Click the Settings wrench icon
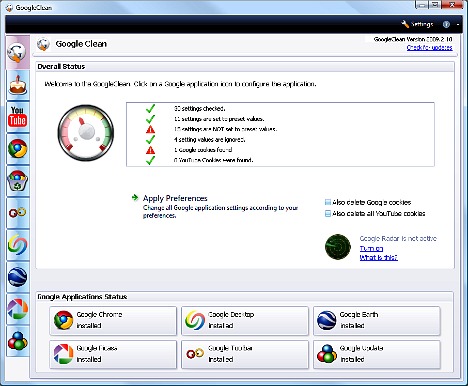Image resolution: width=468 pixels, height=386 pixels. click(x=405, y=24)
